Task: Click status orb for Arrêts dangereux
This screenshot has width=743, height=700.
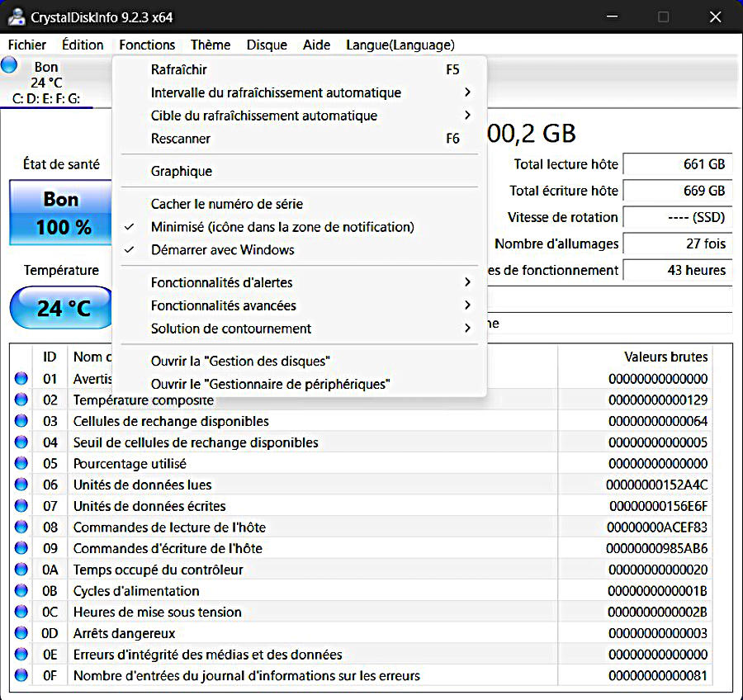Action: coord(21,632)
